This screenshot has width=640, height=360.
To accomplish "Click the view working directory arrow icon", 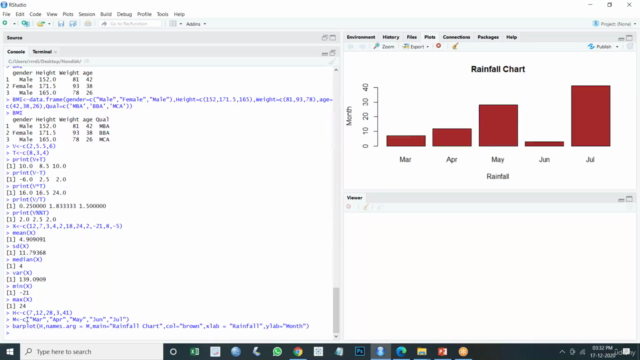I will coord(87,61).
